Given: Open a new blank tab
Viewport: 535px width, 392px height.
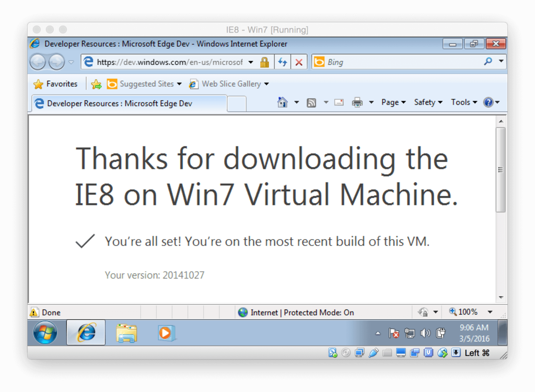Looking at the screenshot, I should tap(237, 103).
